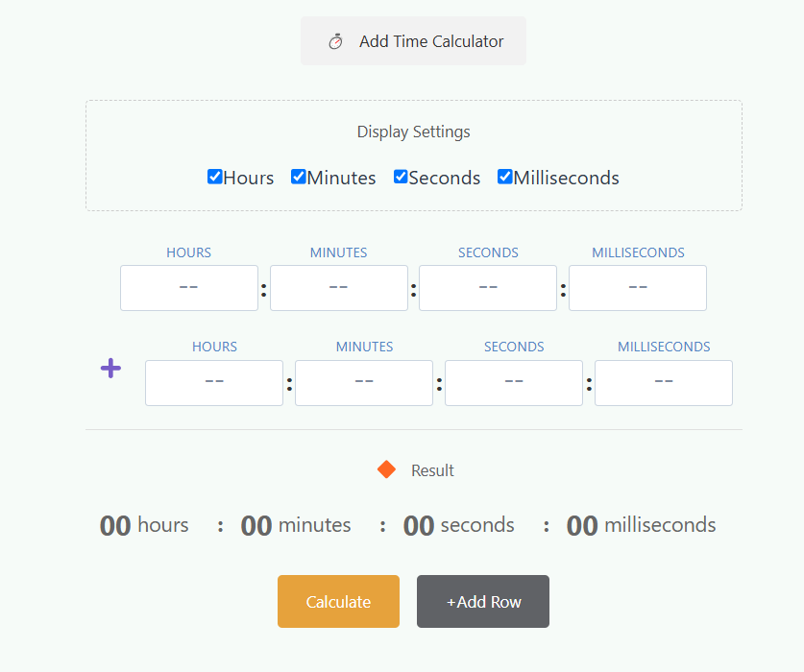
Task: Select the second row Minutes input
Action: click(x=364, y=383)
